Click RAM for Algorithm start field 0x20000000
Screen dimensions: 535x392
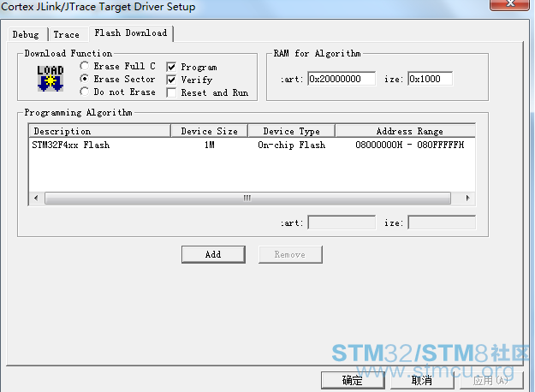pyautogui.click(x=342, y=79)
